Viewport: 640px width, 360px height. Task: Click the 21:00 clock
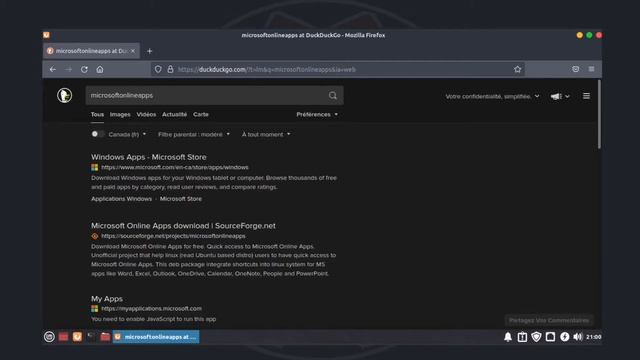pyautogui.click(x=593, y=337)
